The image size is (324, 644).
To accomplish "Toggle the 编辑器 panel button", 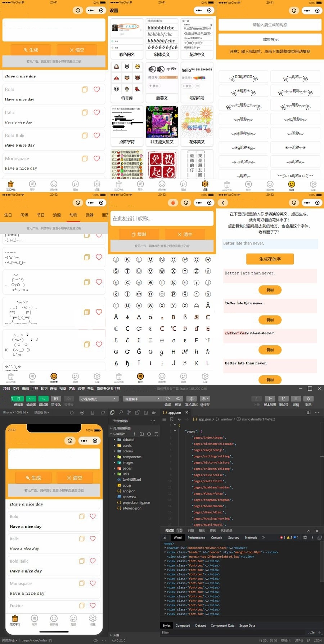I will click(x=31, y=399).
